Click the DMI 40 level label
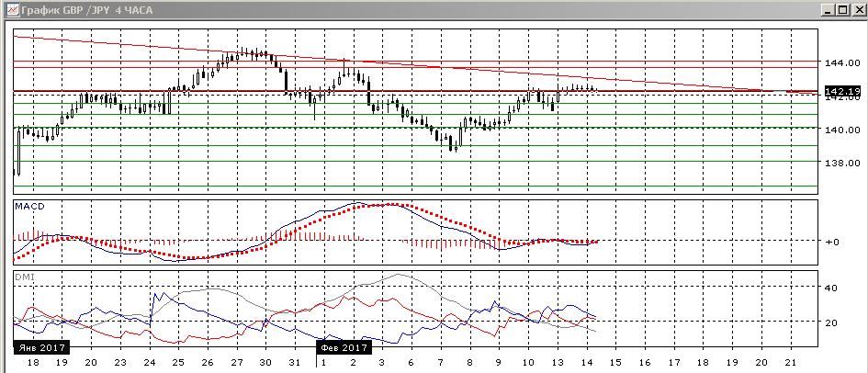 click(x=831, y=288)
